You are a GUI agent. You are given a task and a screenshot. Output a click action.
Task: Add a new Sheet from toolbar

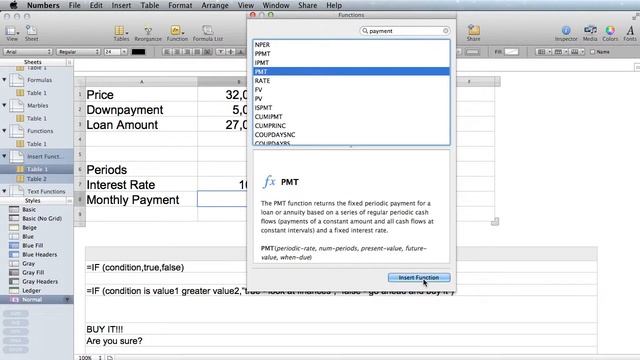[31, 33]
